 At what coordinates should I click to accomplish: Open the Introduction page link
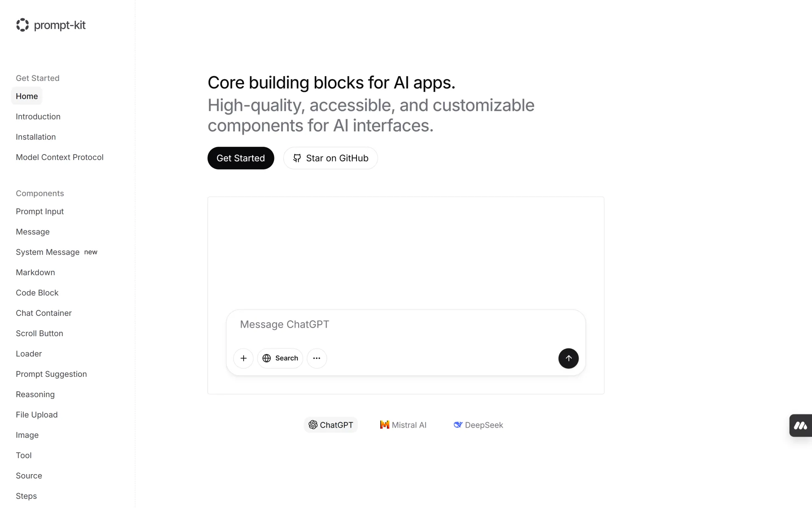coord(38,116)
